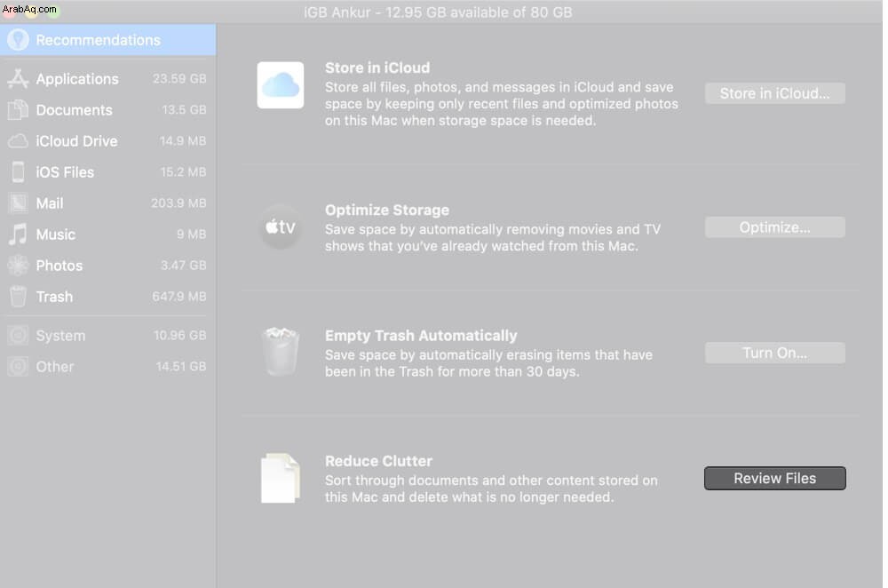Click the 14.51 GB Other size

181,367
